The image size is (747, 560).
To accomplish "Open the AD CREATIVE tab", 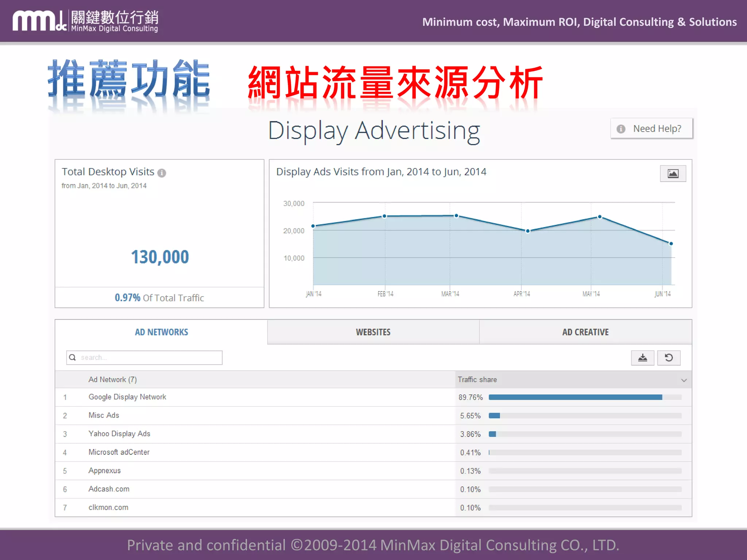I will pyautogui.click(x=585, y=332).
